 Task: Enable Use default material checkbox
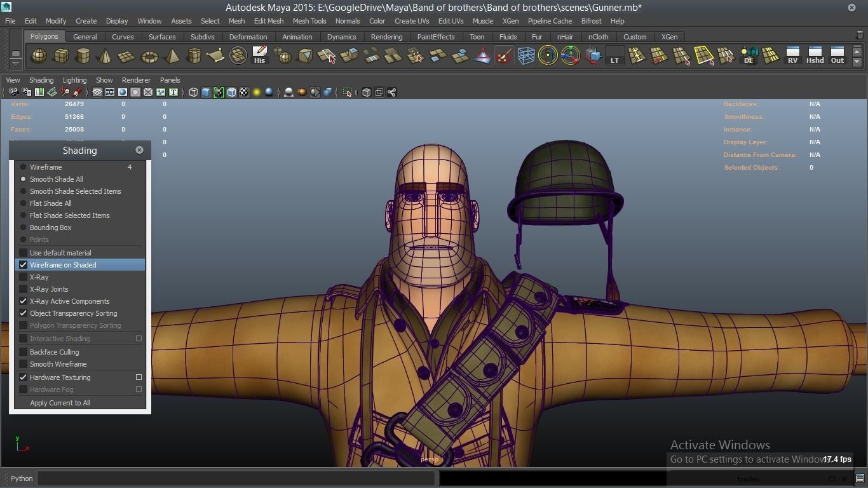coord(24,253)
